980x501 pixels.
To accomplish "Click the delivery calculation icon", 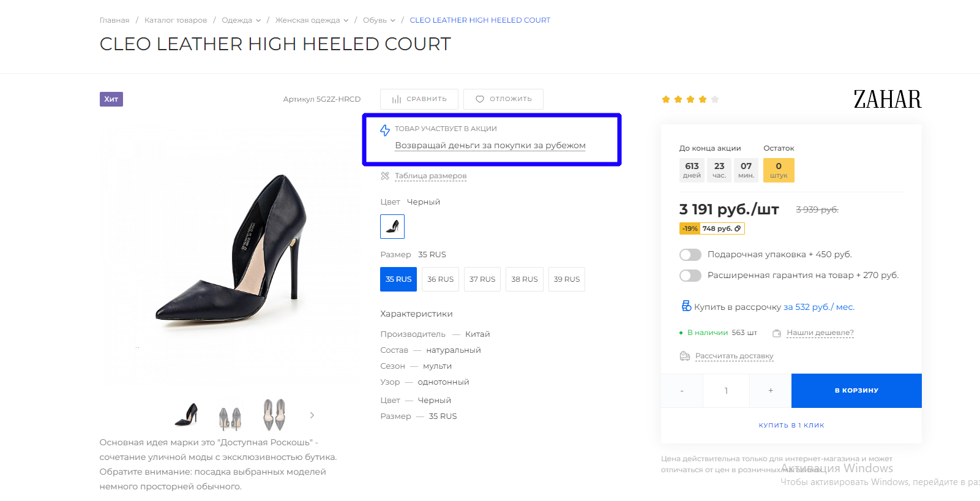I will (685, 356).
